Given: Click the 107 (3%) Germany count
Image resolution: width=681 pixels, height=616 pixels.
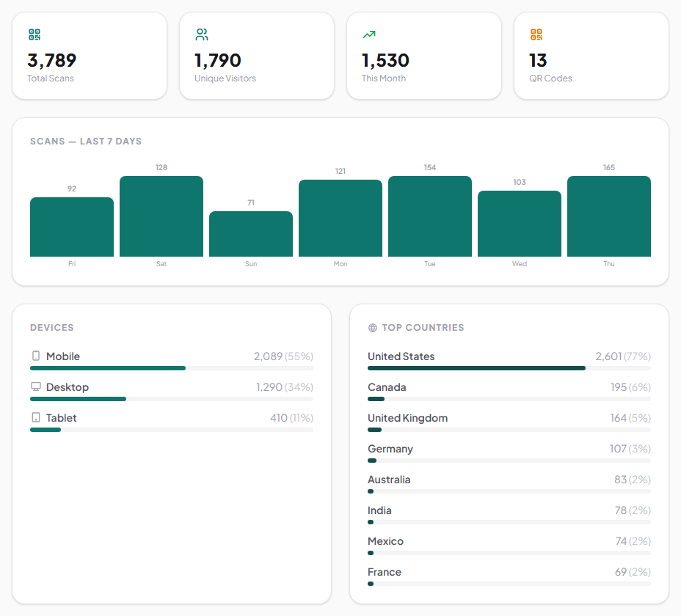Looking at the screenshot, I should (630, 449).
